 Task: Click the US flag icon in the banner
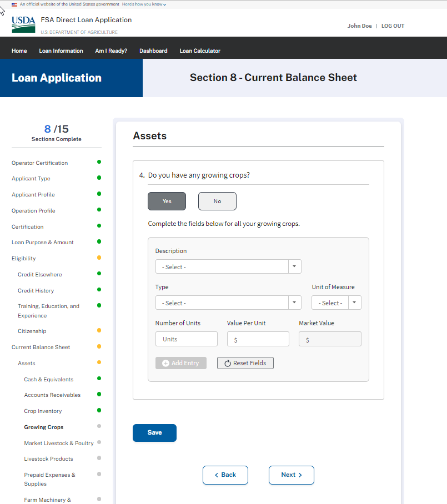[14, 4]
